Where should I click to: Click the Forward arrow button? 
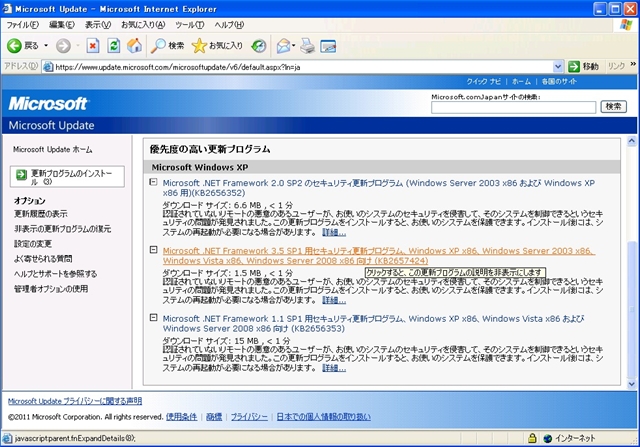[x=63, y=46]
